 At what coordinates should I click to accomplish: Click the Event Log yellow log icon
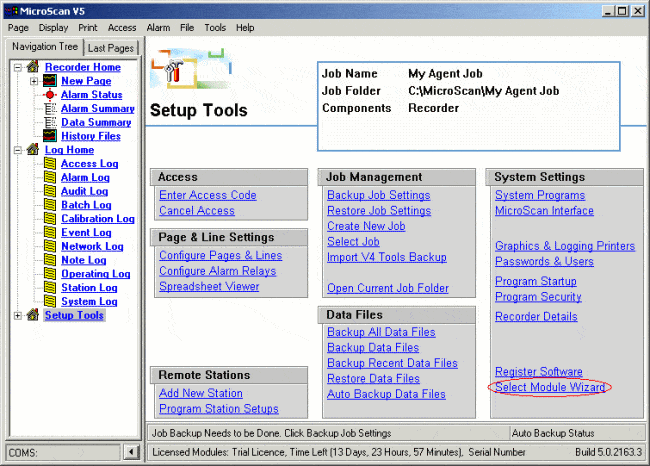pyautogui.click(x=50, y=232)
